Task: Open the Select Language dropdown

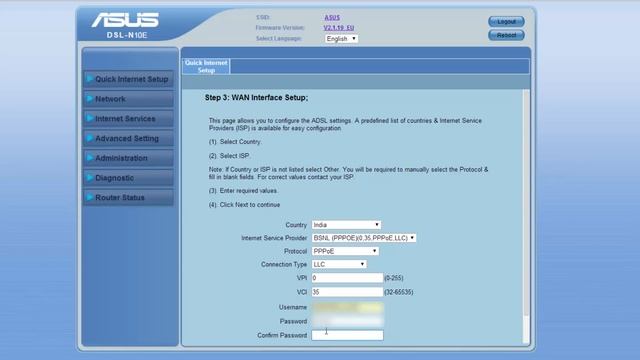Action: tap(341, 39)
